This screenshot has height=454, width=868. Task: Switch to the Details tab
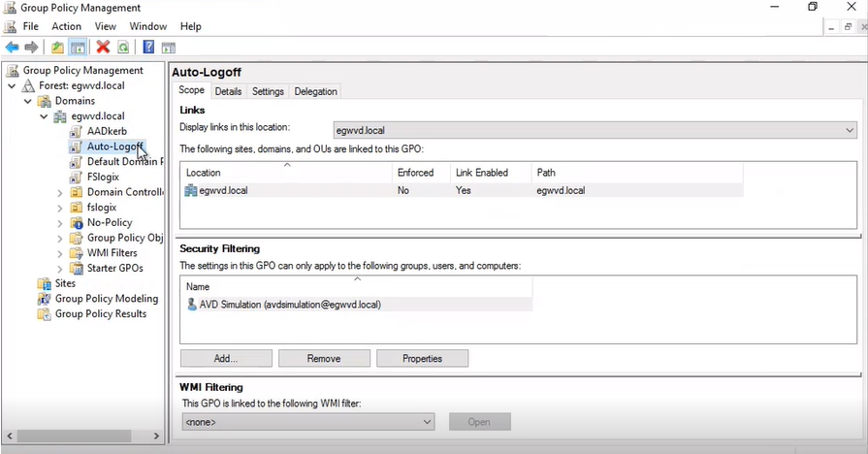coord(228,92)
